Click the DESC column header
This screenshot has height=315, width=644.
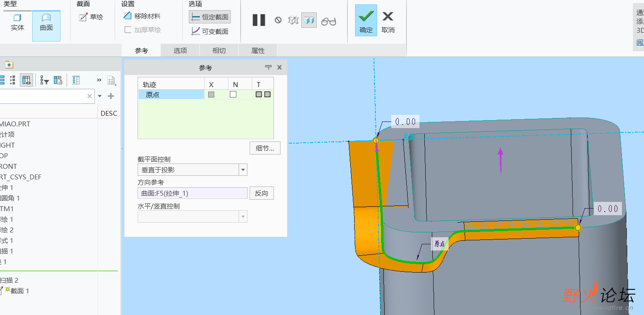point(109,114)
